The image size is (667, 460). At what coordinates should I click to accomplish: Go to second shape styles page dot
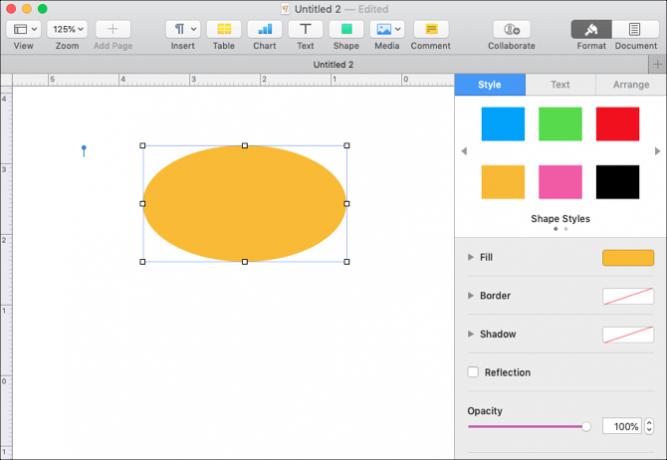click(x=566, y=229)
